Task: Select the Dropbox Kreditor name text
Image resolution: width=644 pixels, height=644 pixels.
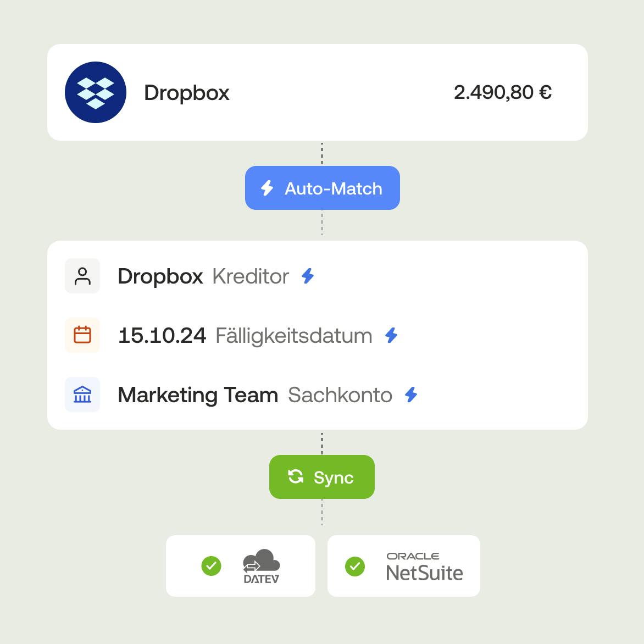Action: tap(160, 276)
